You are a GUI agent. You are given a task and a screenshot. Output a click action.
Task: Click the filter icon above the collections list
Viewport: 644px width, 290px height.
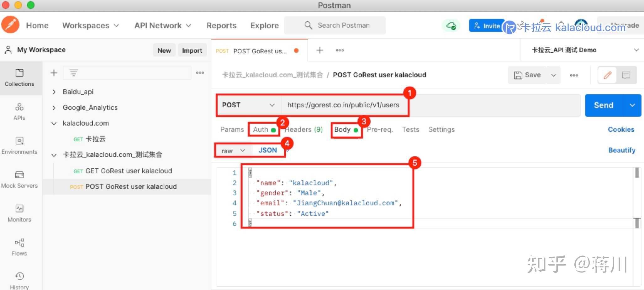[73, 72]
